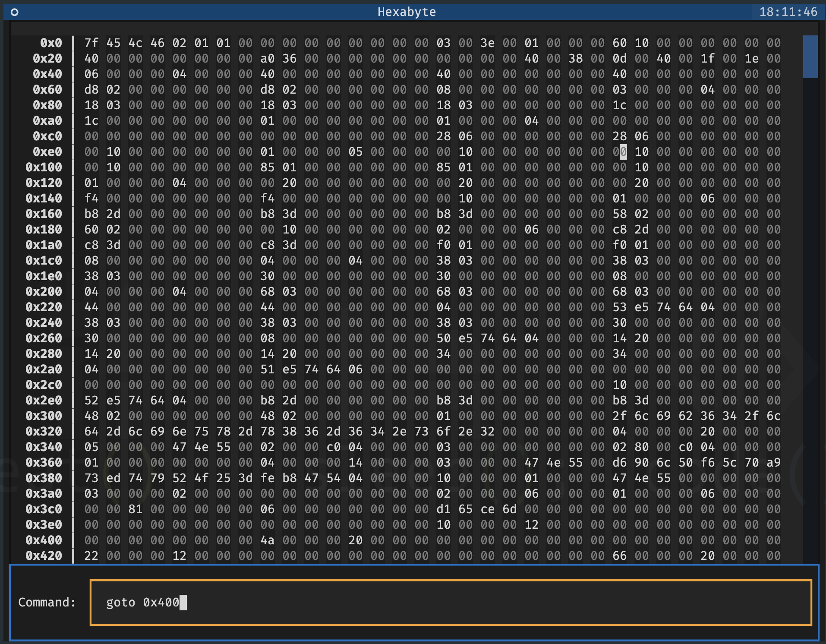
Task: Click byte 51 in row 0x2a0
Action: pos(268,369)
